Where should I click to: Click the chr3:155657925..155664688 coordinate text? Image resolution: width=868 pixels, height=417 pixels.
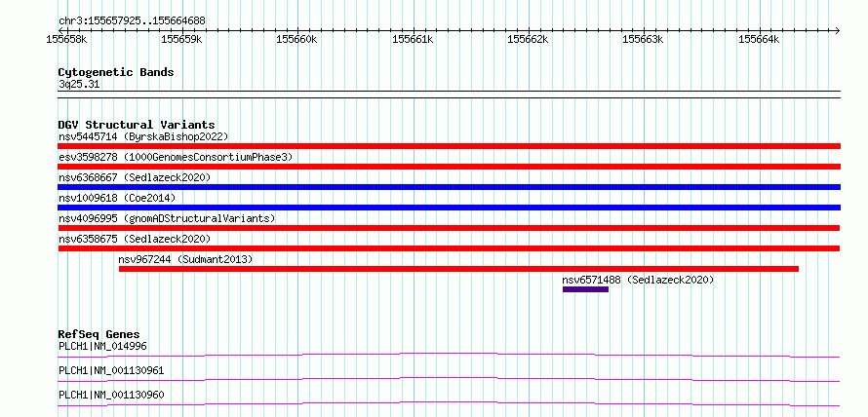pyautogui.click(x=132, y=20)
